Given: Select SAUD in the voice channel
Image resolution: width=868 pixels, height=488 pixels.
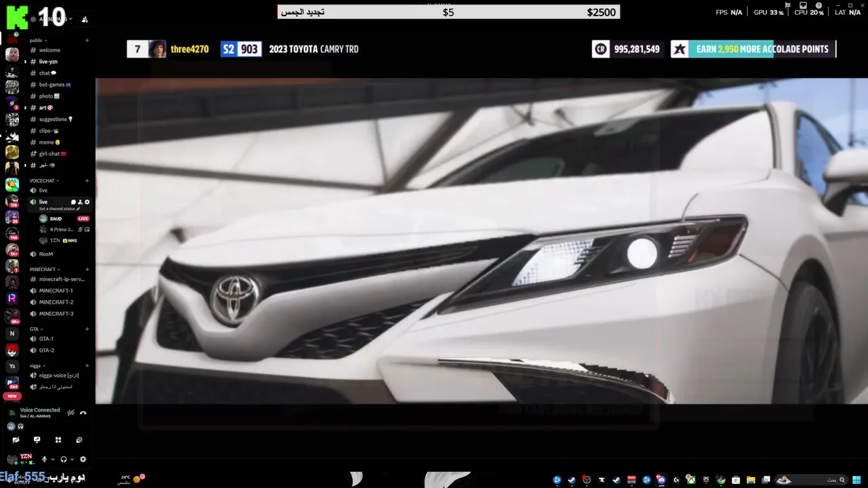Looking at the screenshot, I should tap(56, 219).
